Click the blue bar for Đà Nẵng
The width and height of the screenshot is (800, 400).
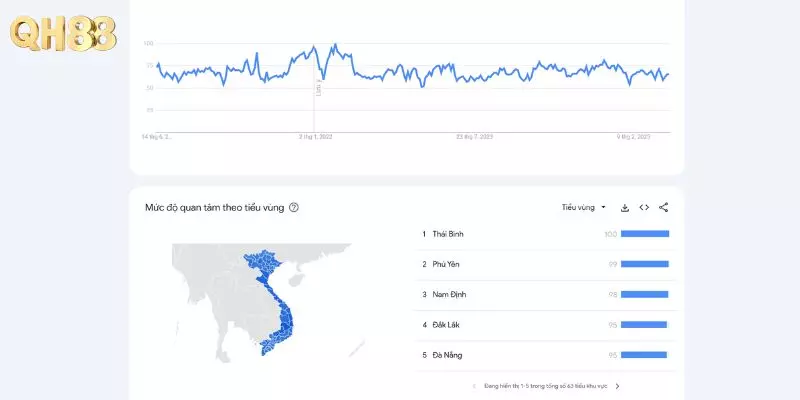click(643, 355)
